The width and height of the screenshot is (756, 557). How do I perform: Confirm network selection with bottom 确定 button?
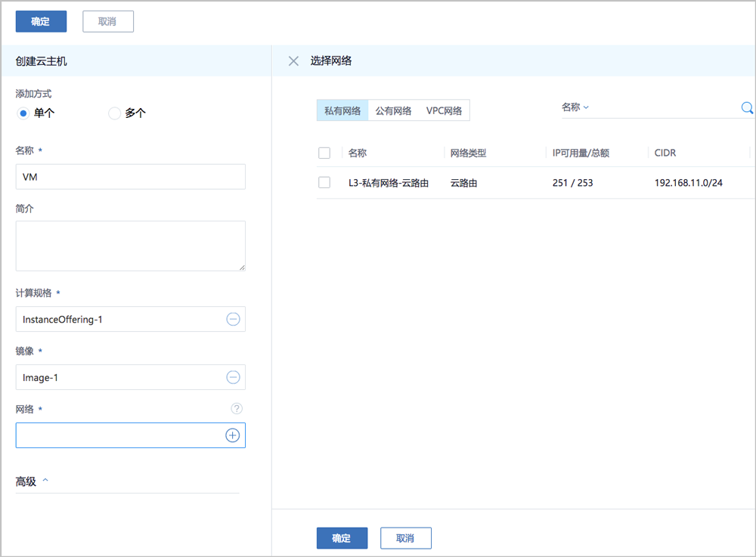342,538
